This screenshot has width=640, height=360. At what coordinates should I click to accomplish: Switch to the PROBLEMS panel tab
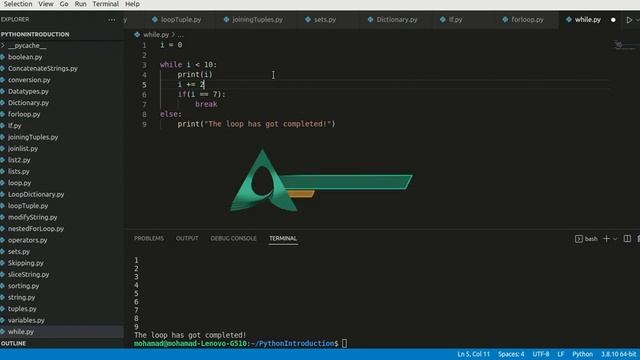coord(149,238)
